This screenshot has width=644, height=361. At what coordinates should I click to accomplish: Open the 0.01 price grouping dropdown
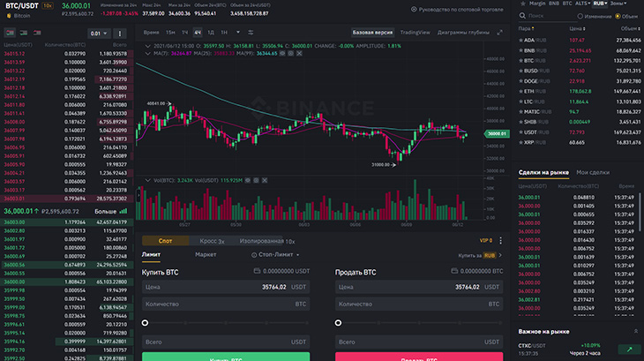point(99,34)
